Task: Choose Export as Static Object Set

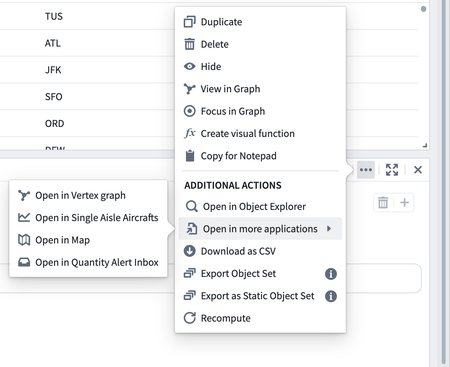Action: pyautogui.click(x=260, y=296)
